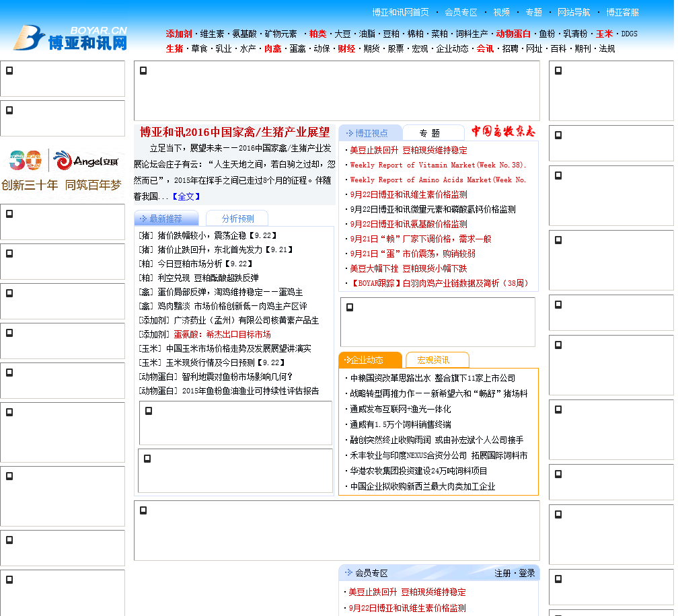Select the red 财经 category

[346, 48]
